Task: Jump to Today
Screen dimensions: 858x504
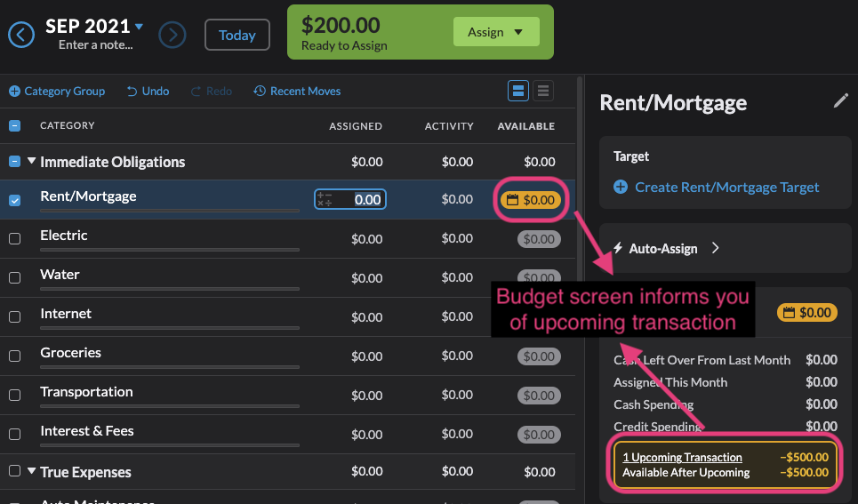Action: (x=237, y=35)
